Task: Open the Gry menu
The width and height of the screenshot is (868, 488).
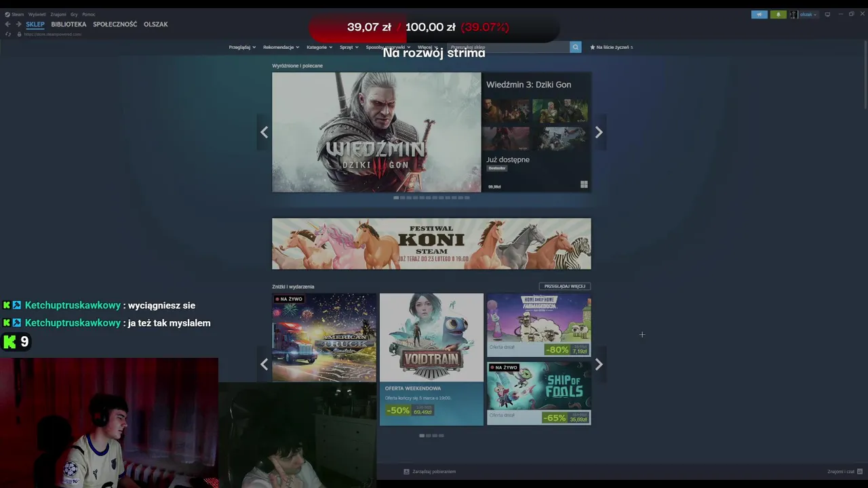Action: pyautogui.click(x=74, y=14)
